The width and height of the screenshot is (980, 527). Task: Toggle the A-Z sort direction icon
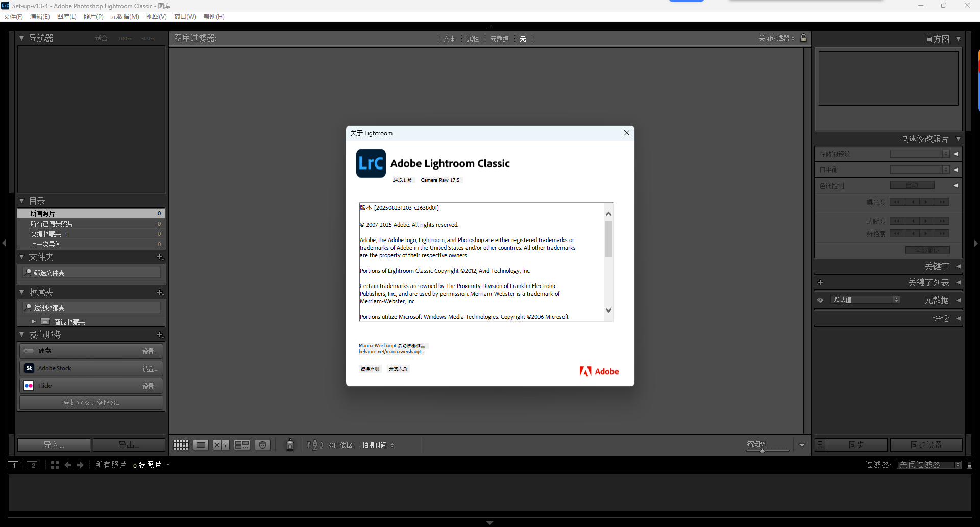tap(315, 445)
